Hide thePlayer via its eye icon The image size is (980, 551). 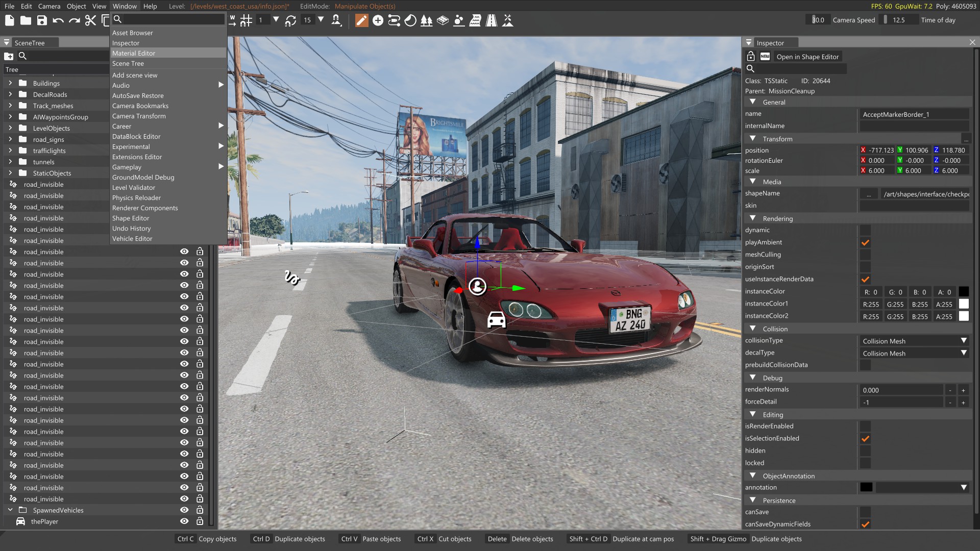184,521
